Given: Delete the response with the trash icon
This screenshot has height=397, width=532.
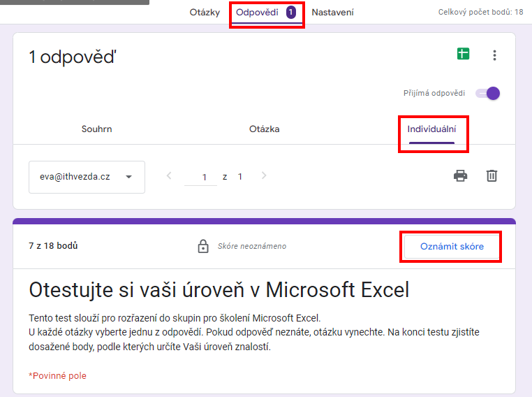Looking at the screenshot, I should pyautogui.click(x=492, y=175).
